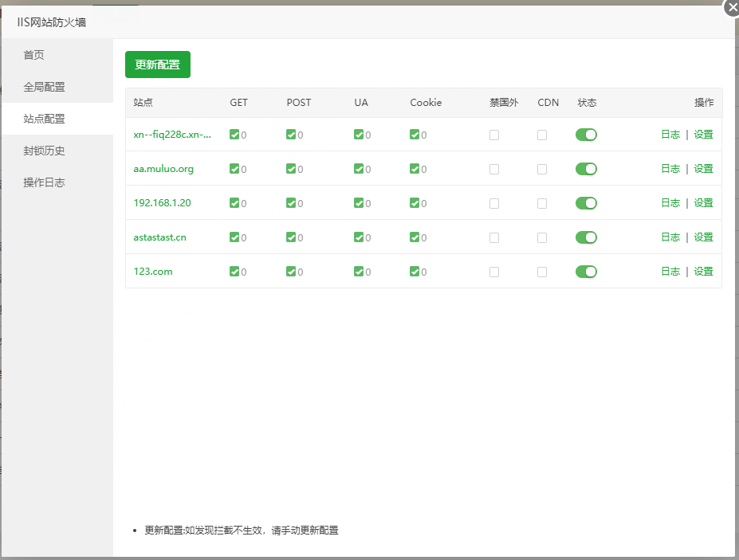Image resolution: width=739 pixels, height=560 pixels.
Task: Enable CDN for 123.com
Action: [542, 272]
